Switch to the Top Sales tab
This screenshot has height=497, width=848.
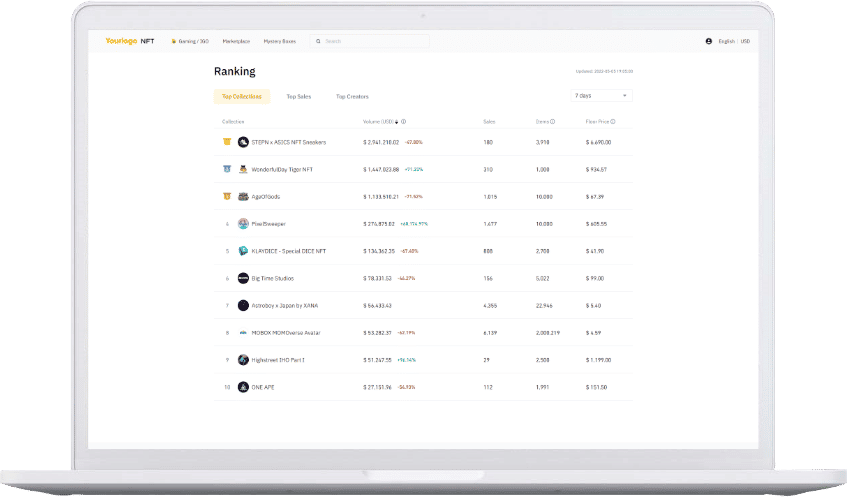pyautogui.click(x=298, y=97)
